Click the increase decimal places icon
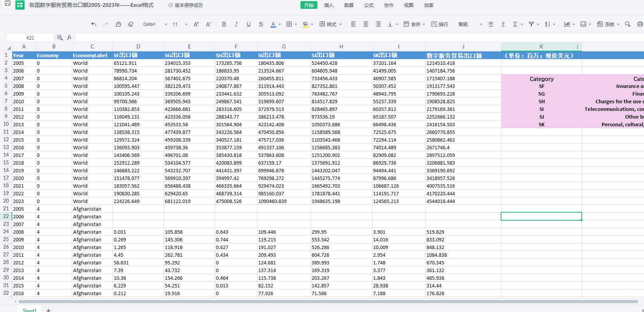 click(491, 24)
